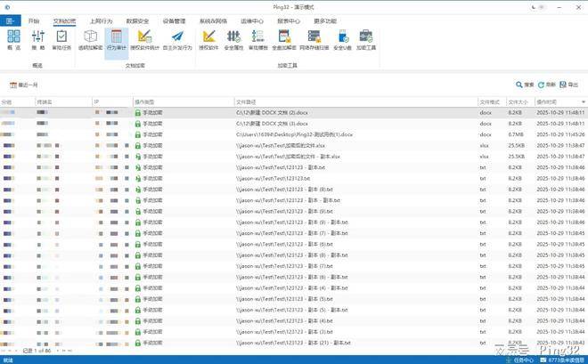Open the 审批任务 approval tasks icon
Viewport: 588px width, 364px height.
tap(61, 40)
